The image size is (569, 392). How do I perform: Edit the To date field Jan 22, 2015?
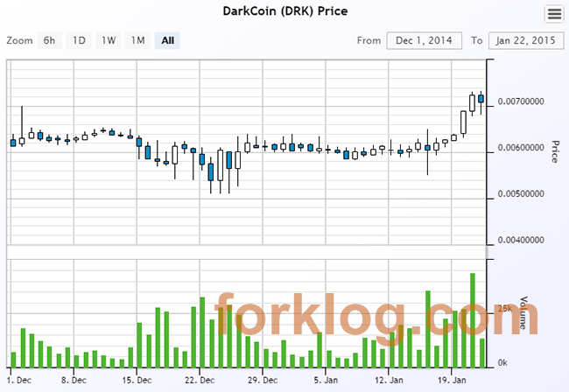(526, 40)
